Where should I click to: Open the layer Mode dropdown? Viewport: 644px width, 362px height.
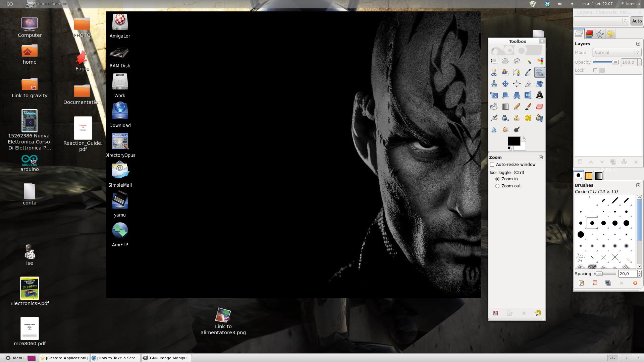[x=617, y=52]
